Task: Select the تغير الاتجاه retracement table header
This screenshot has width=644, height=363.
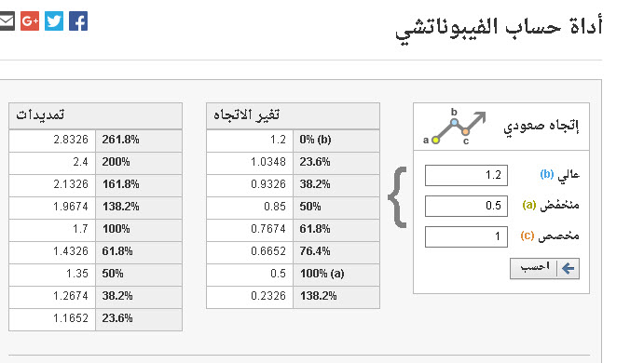Action: (x=293, y=115)
